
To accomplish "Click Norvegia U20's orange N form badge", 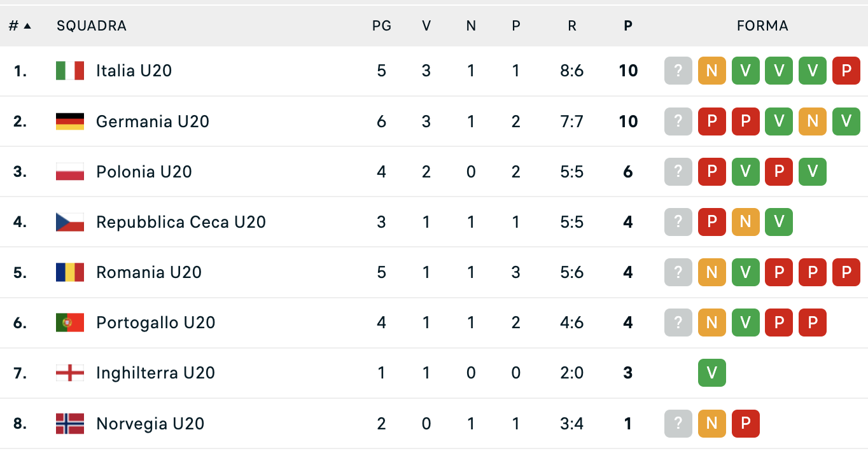I will click(711, 424).
